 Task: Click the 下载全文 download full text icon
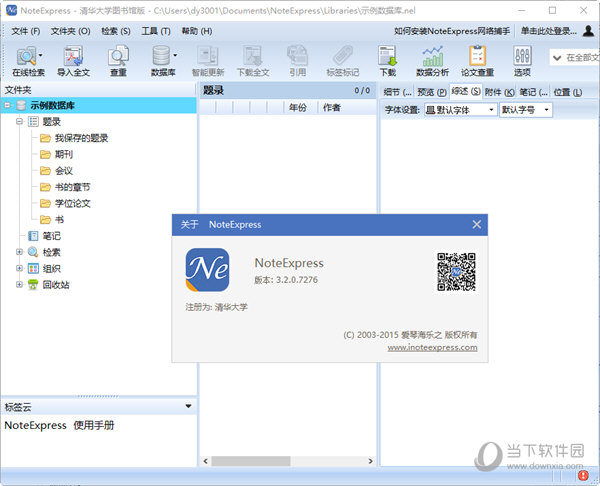click(253, 60)
